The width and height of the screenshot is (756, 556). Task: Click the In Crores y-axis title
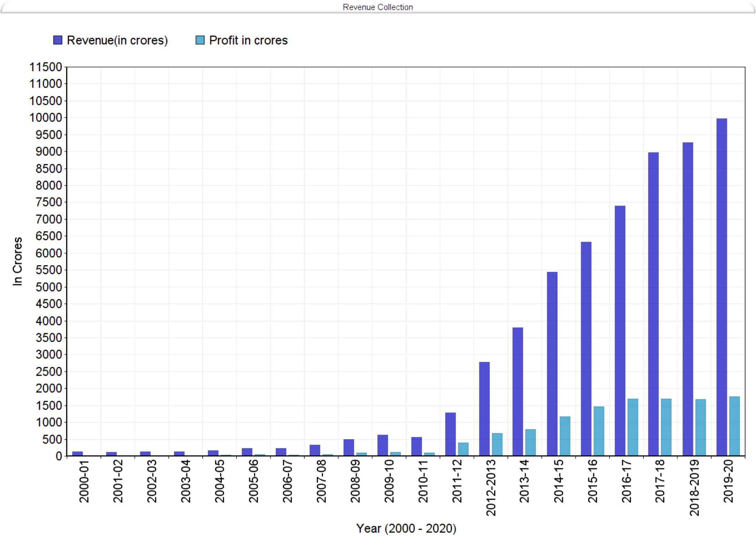coord(17,261)
